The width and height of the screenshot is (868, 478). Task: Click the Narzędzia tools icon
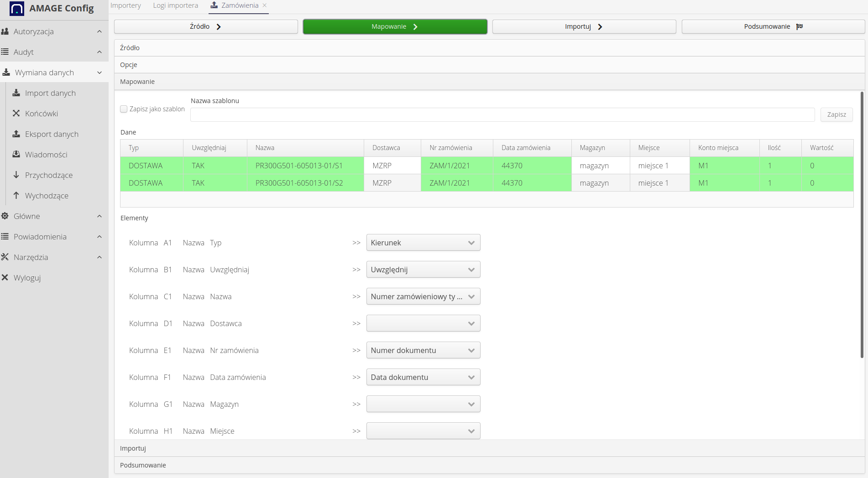(x=5, y=257)
